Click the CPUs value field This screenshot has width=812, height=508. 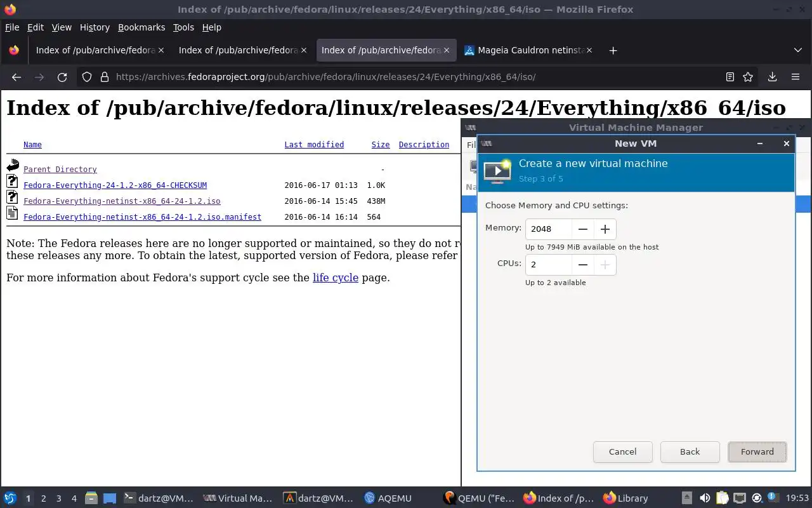click(549, 265)
